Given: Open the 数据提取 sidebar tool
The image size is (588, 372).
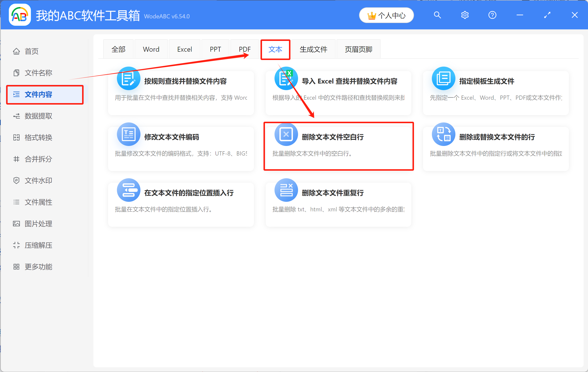Looking at the screenshot, I should pyautogui.click(x=38, y=116).
